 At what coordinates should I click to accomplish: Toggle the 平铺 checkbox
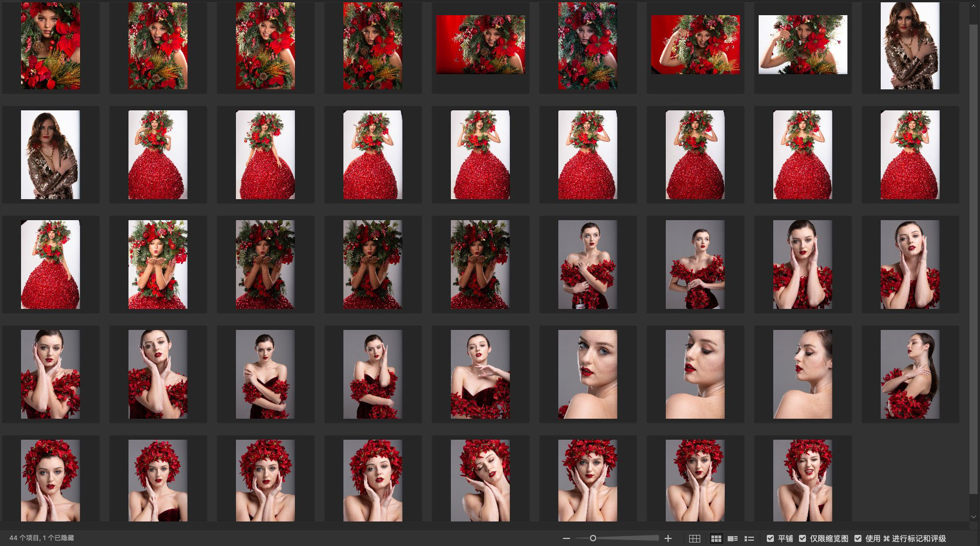point(770,538)
